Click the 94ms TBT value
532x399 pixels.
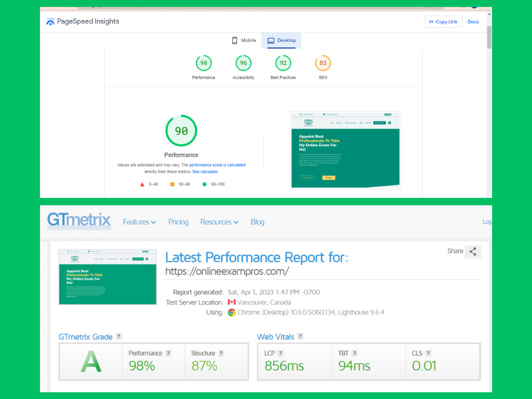click(x=354, y=366)
